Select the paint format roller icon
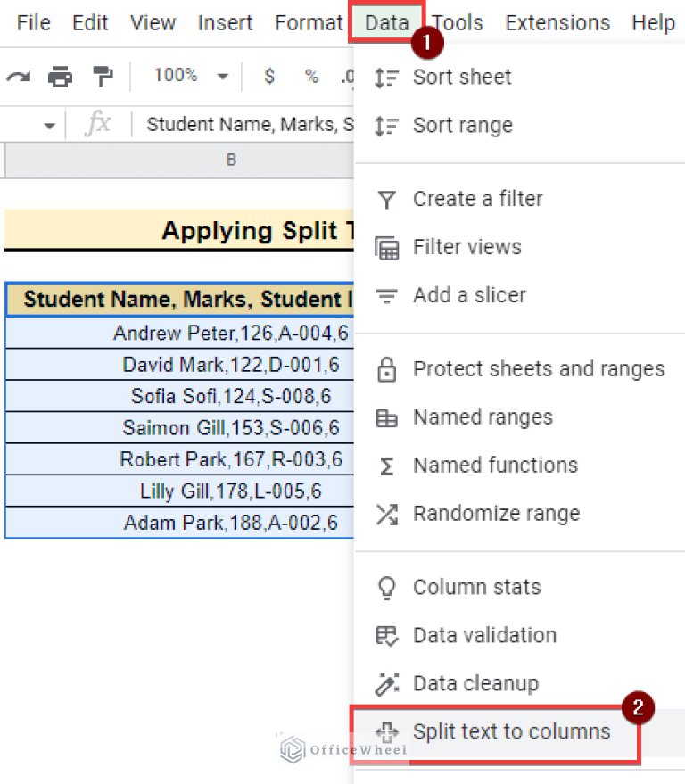Screen dimensions: 685x784 pos(103,77)
